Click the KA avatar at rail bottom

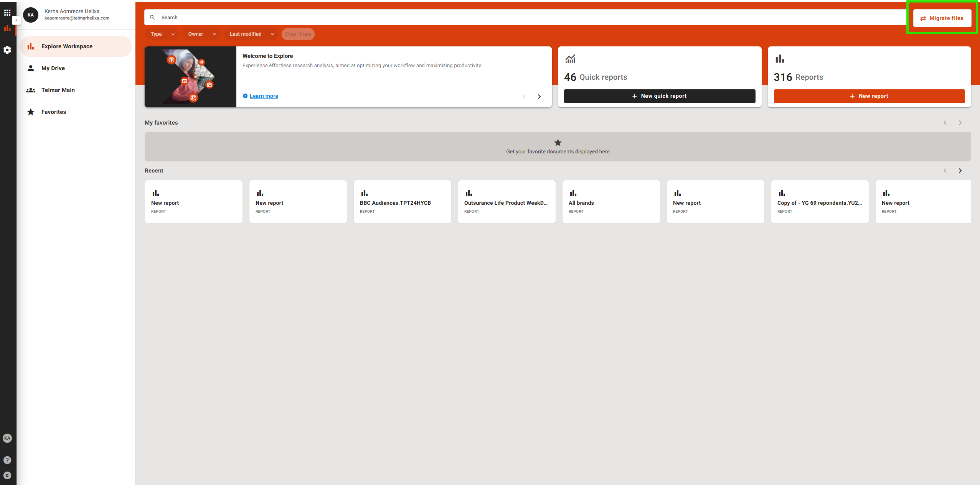[x=7, y=438]
